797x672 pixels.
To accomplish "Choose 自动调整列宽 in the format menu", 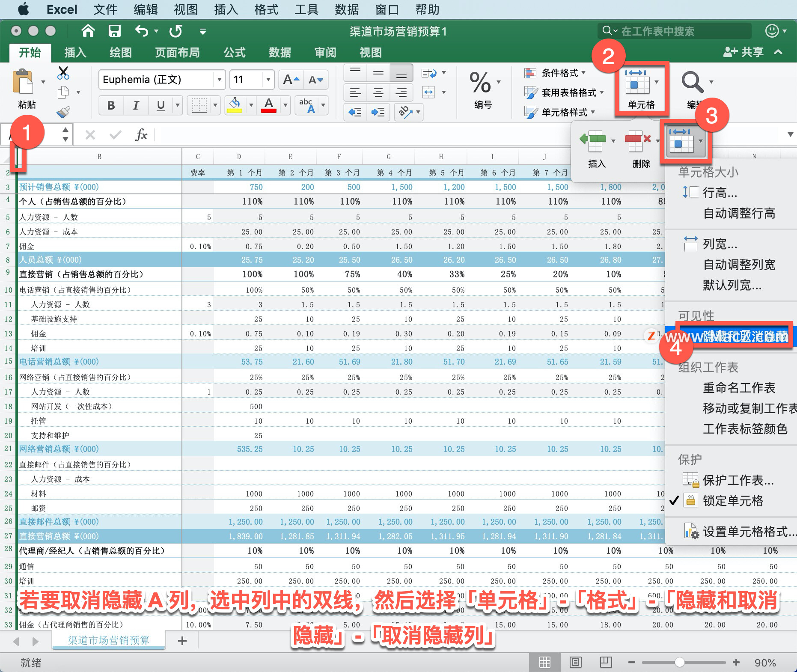I will (739, 265).
